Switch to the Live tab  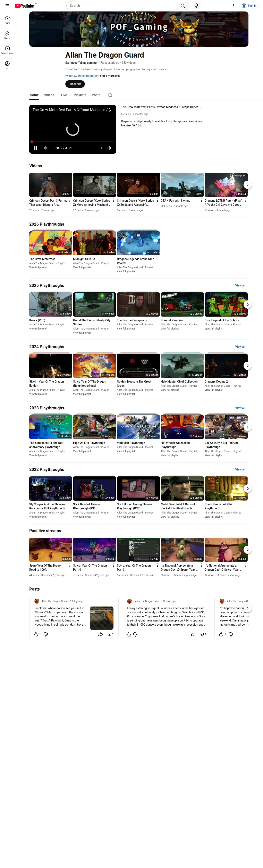[x=64, y=95]
